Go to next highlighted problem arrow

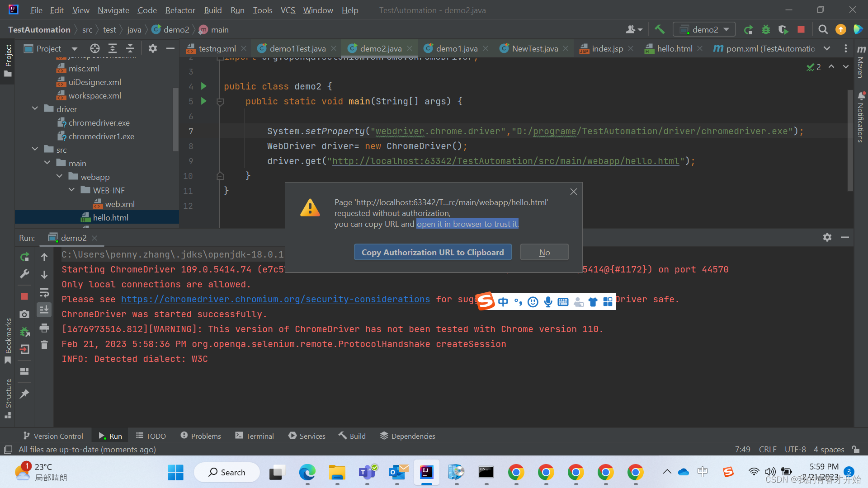click(x=846, y=67)
